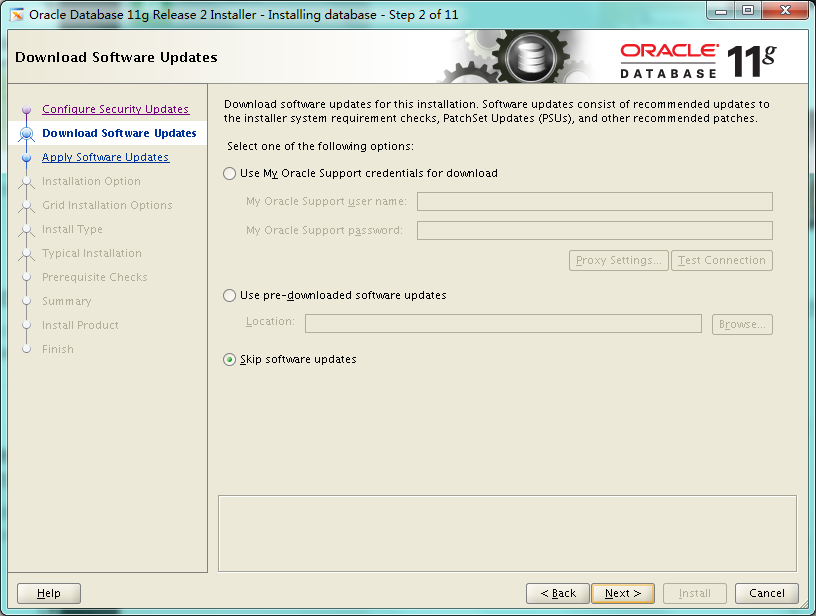
Task: Click Finish step label
Action: click(58, 349)
